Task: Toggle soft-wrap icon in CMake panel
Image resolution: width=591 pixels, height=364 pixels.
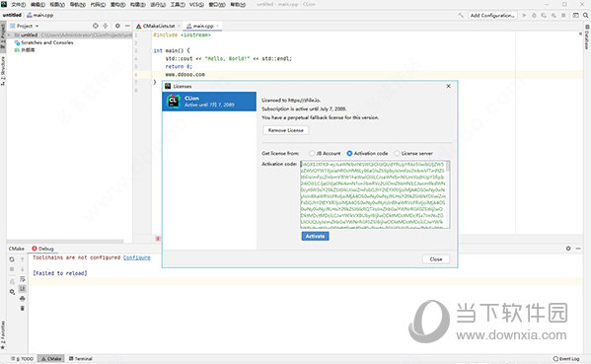Action: (23, 279)
